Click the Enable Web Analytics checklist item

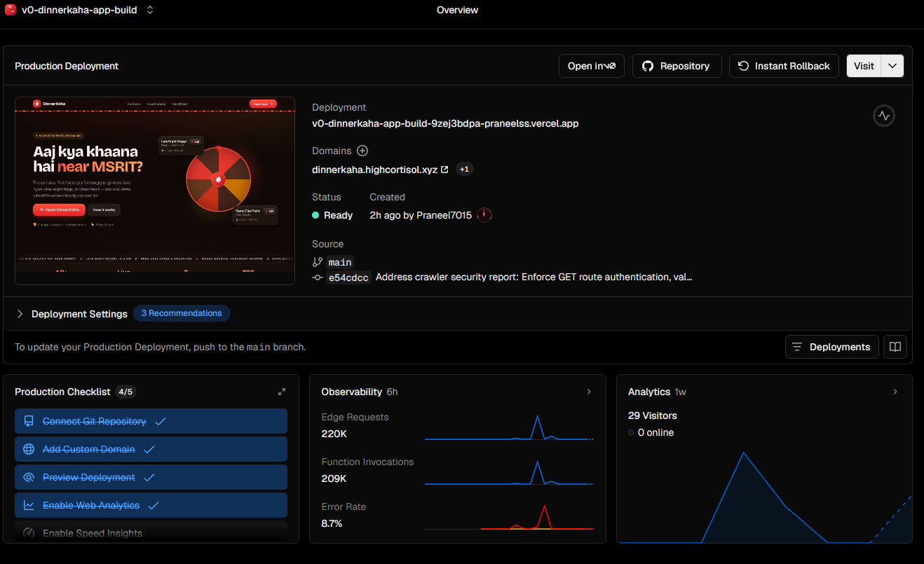click(x=151, y=505)
